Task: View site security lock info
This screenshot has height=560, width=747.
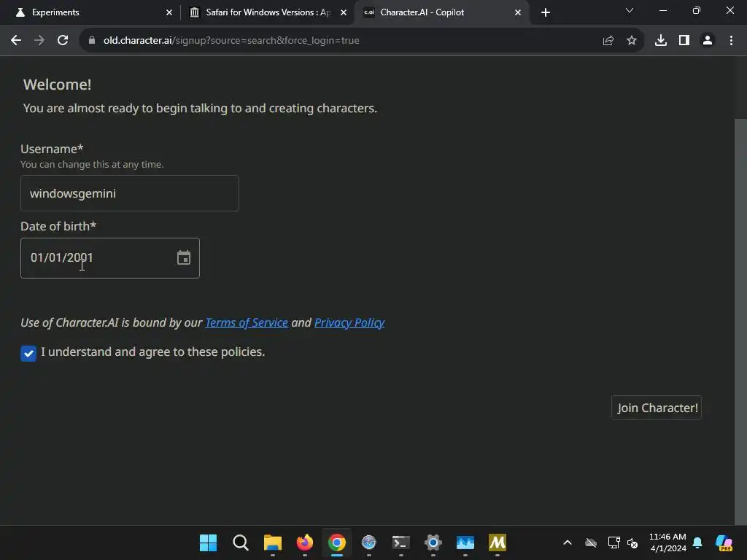Action: click(x=92, y=41)
